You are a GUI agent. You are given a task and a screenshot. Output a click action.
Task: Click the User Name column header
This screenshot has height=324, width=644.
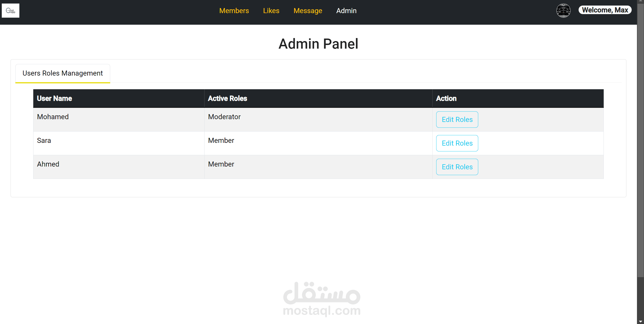54,98
